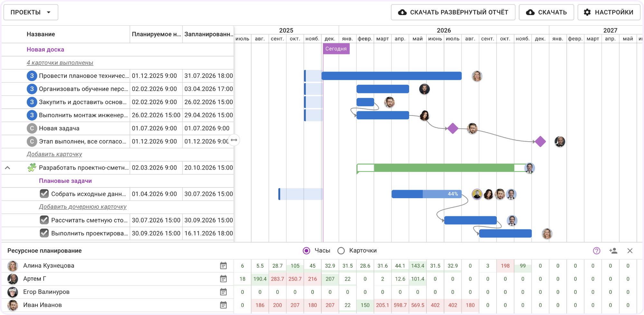
Task: Close the Ресурсное планирование panel
Action: [x=630, y=251]
